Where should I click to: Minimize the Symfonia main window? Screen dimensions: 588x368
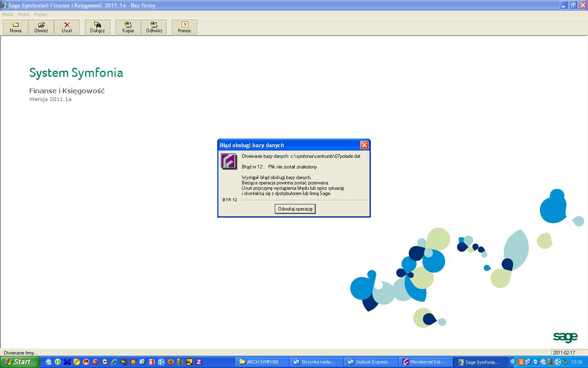click(x=564, y=5)
